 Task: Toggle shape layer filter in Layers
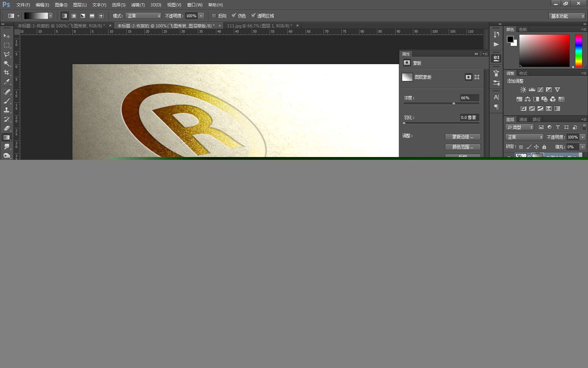[566, 127]
